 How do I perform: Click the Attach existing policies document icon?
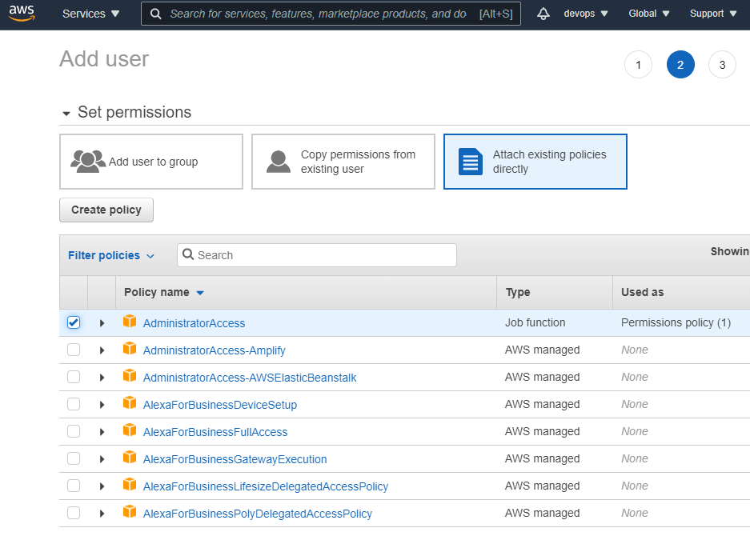pyautogui.click(x=471, y=162)
